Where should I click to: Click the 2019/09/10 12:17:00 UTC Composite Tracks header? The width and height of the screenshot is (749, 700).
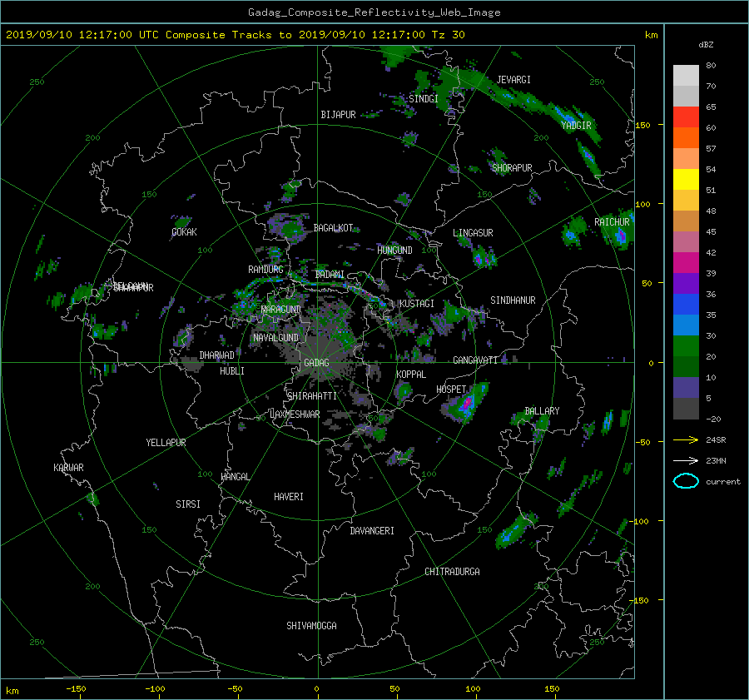pyautogui.click(x=235, y=34)
